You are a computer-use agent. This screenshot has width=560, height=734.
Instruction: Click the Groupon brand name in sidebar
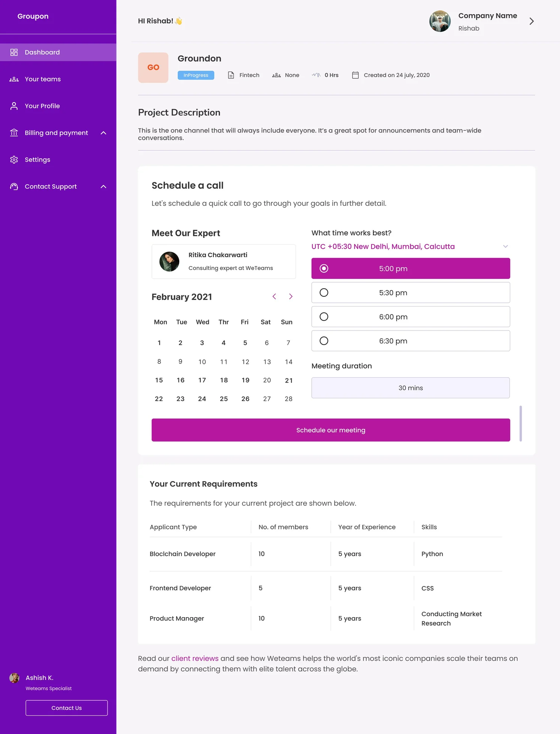[33, 16]
